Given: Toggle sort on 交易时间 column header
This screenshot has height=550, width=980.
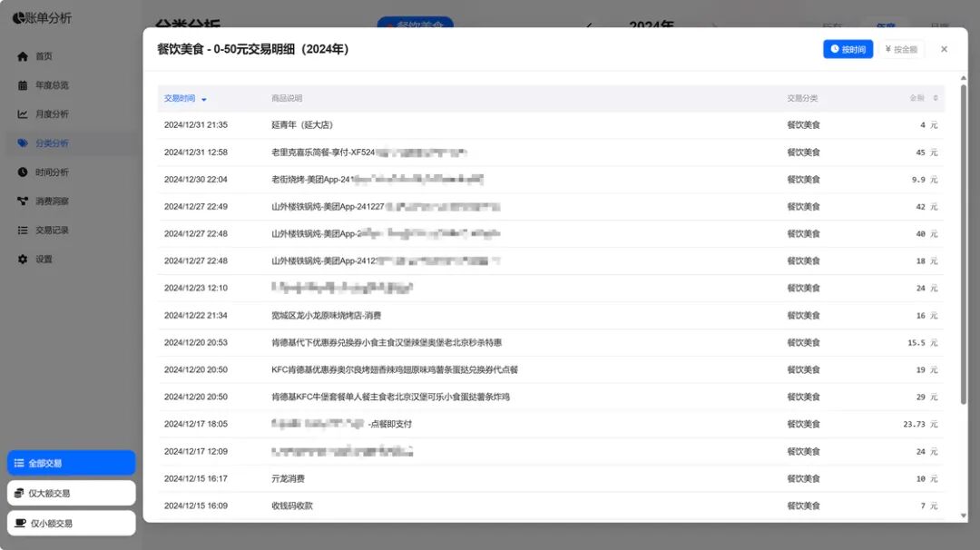Looking at the screenshot, I should (185, 98).
